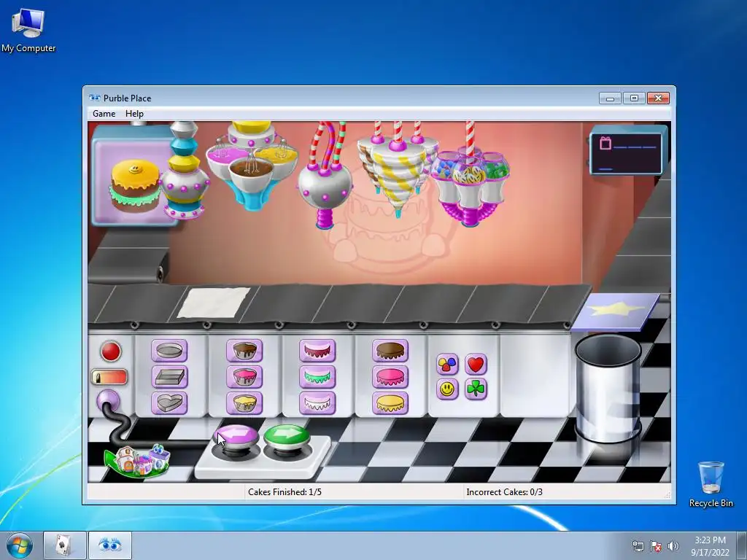Select the square cake pan button
This screenshot has width=747, height=560.
[169, 377]
